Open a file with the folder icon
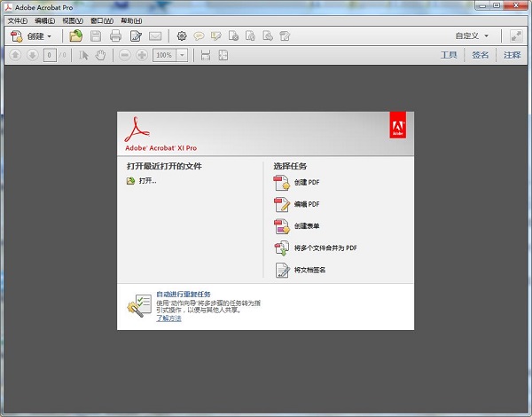The height and width of the screenshot is (417, 532). (x=76, y=35)
